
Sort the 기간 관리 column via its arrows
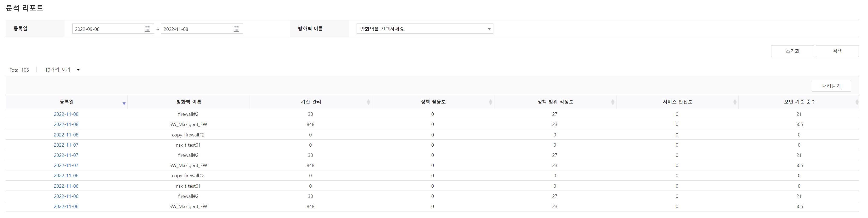368,102
